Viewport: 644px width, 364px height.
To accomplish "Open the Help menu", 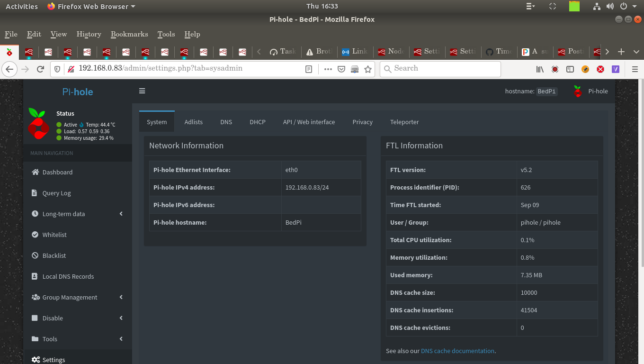I will [192, 34].
